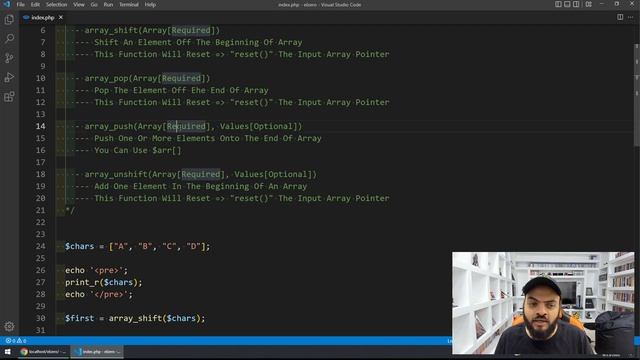This screenshot has width=640, height=360.
Task: Switch to the VS Code index.php taskbar button
Action: [97, 351]
